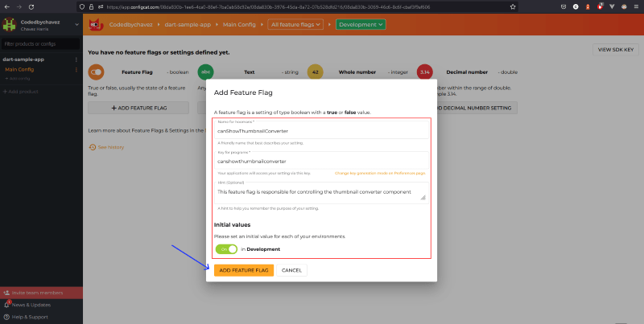Click the green abc Text setting icon
The image size is (644, 324).
tap(206, 72)
